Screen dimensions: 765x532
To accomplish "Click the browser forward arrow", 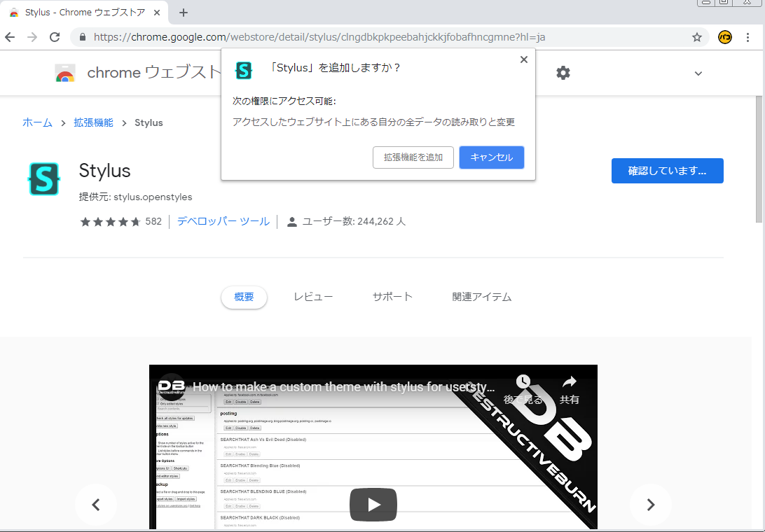I will 32,37.
